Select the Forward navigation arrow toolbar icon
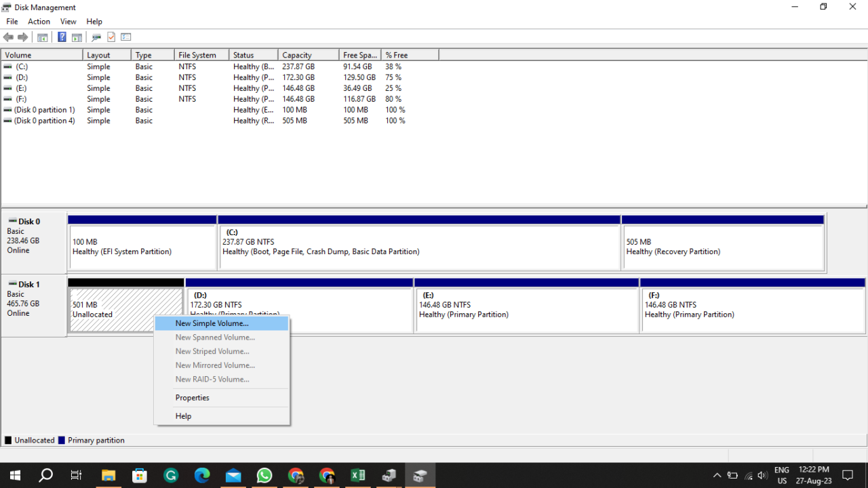 point(22,37)
